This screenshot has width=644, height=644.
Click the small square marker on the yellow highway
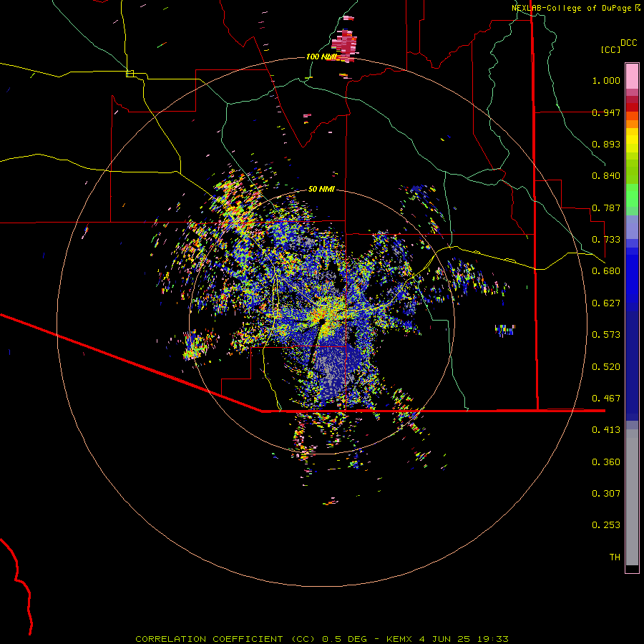[x=130, y=74]
